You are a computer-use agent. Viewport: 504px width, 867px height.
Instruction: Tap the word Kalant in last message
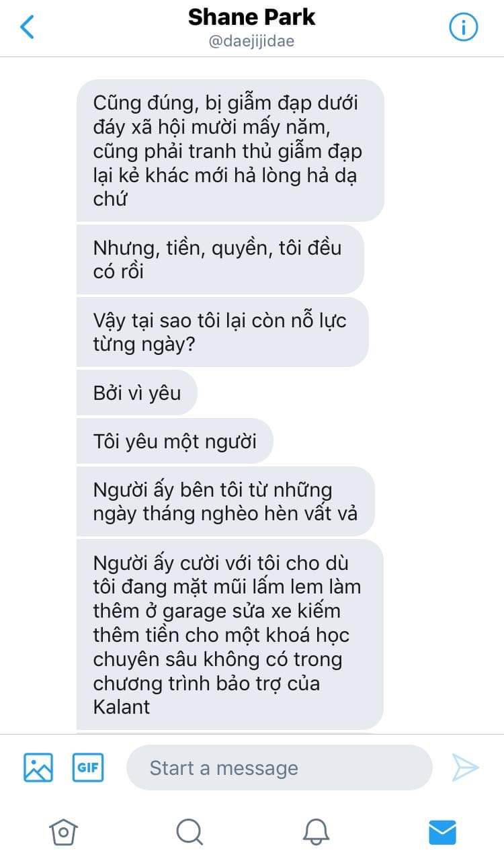point(122,707)
